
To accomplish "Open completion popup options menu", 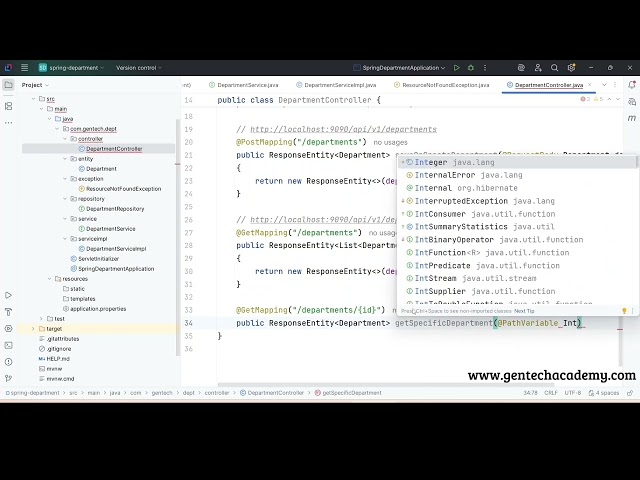I will [633, 311].
